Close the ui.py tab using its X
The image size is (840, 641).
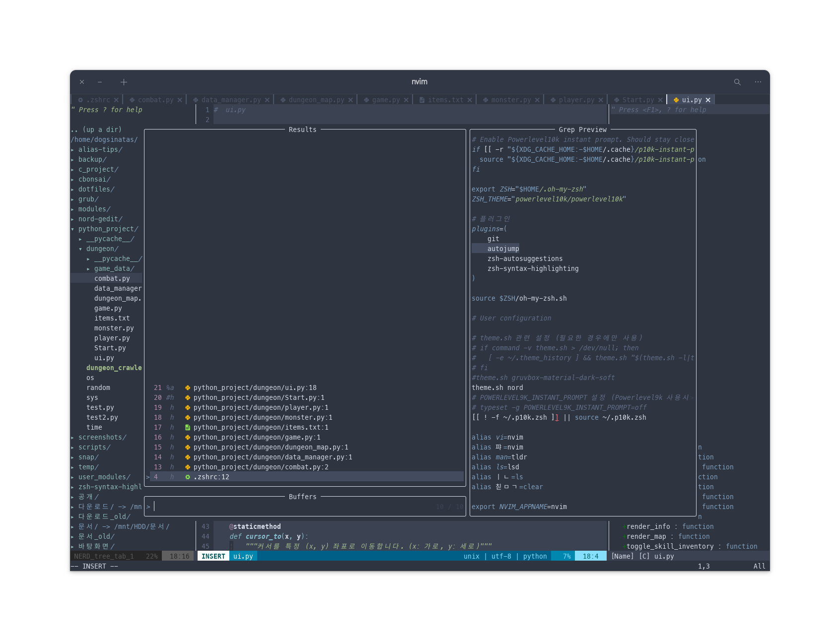pos(708,100)
